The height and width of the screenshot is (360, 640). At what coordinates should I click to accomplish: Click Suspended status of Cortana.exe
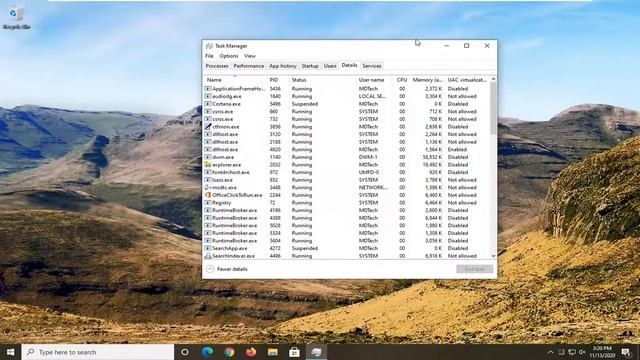[305, 104]
